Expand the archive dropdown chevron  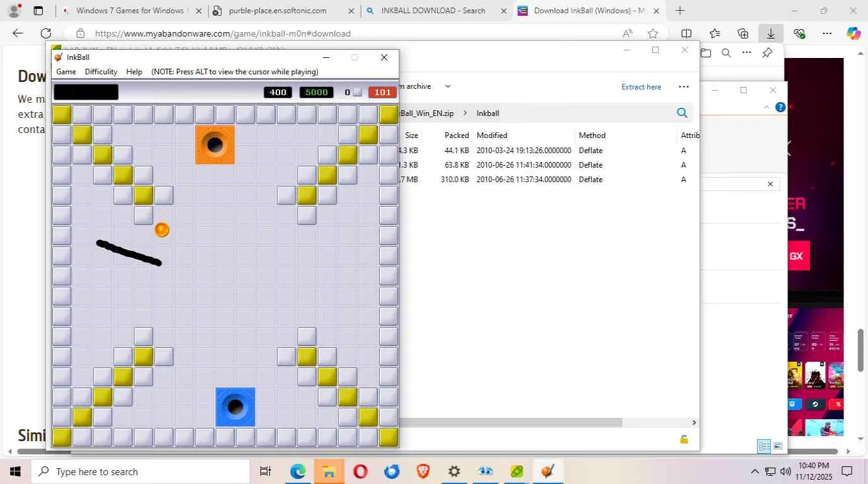pos(448,86)
